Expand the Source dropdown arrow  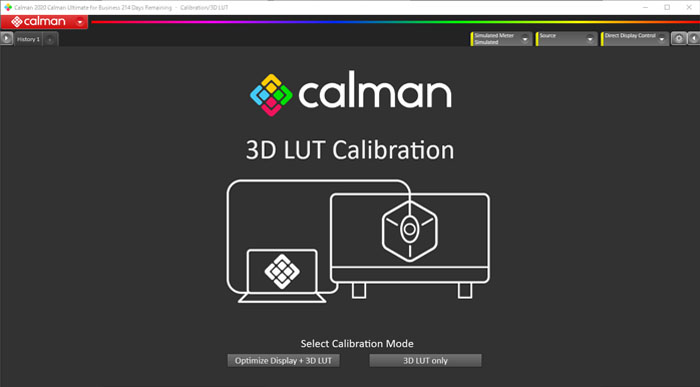coord(590,39)
